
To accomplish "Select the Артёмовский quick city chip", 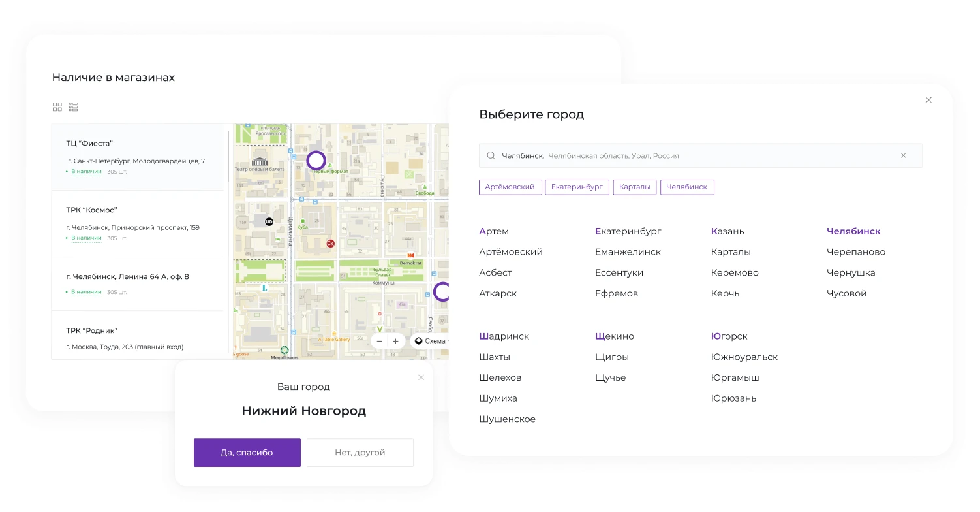I will 510,187.
